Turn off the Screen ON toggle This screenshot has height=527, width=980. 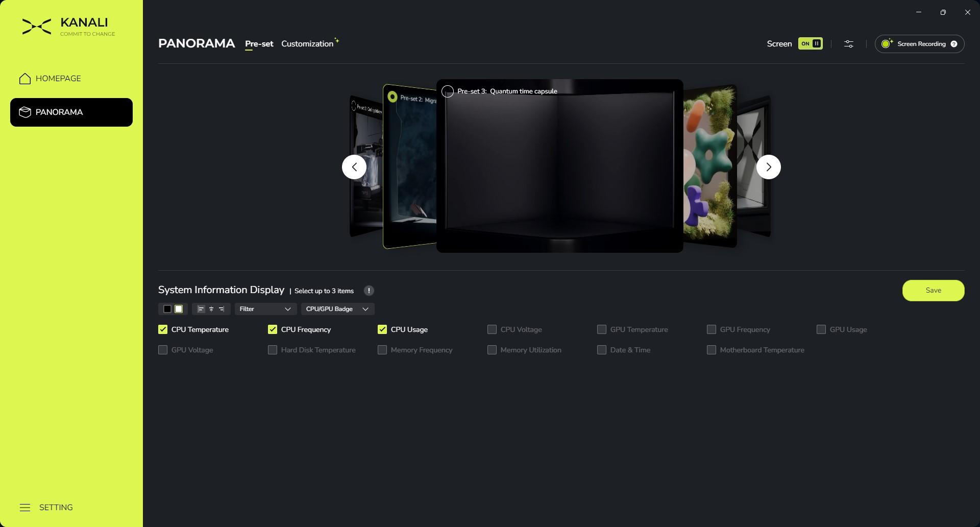tap(810, 44)
